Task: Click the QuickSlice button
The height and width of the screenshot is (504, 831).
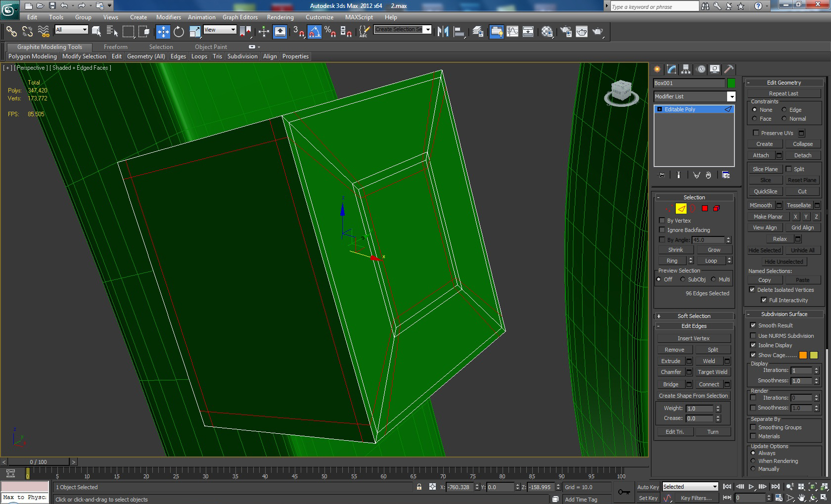Action: (765, 191)
